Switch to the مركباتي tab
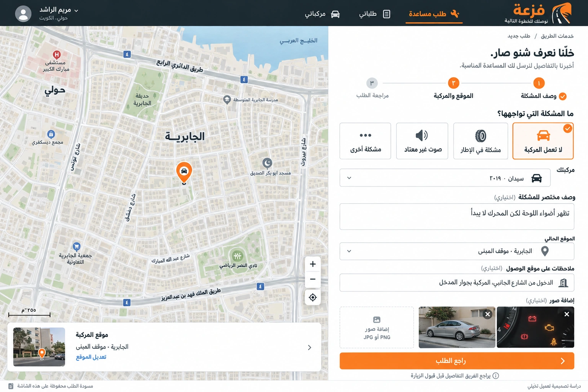 (x=322, y=14)
